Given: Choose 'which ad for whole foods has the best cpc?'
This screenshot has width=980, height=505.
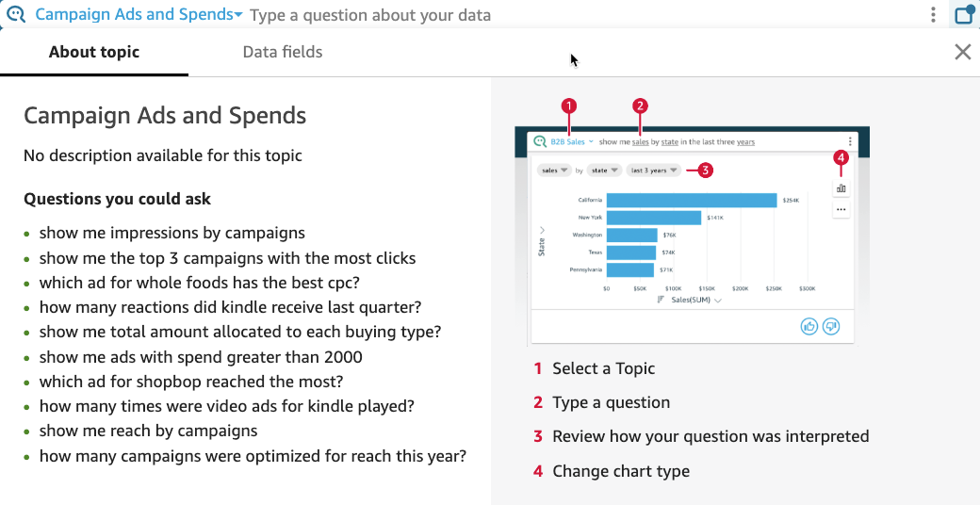Looking at the screenshot, I should point(199,282).
